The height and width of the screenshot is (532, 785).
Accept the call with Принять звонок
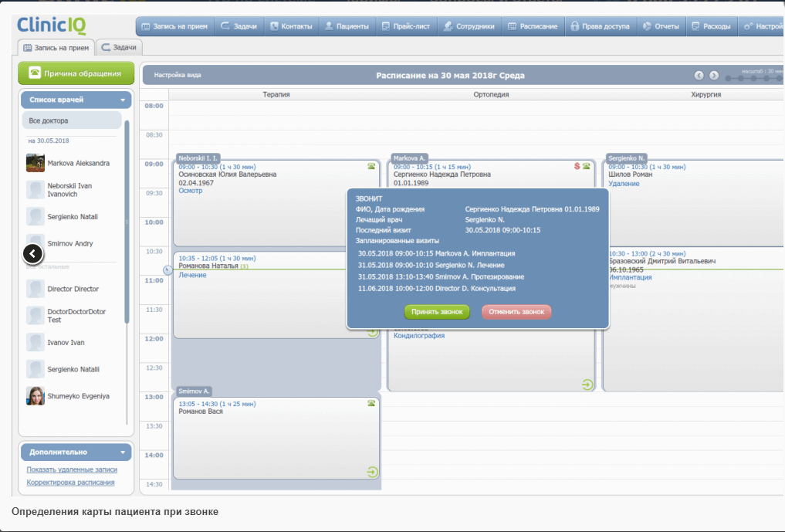(437, 312)
